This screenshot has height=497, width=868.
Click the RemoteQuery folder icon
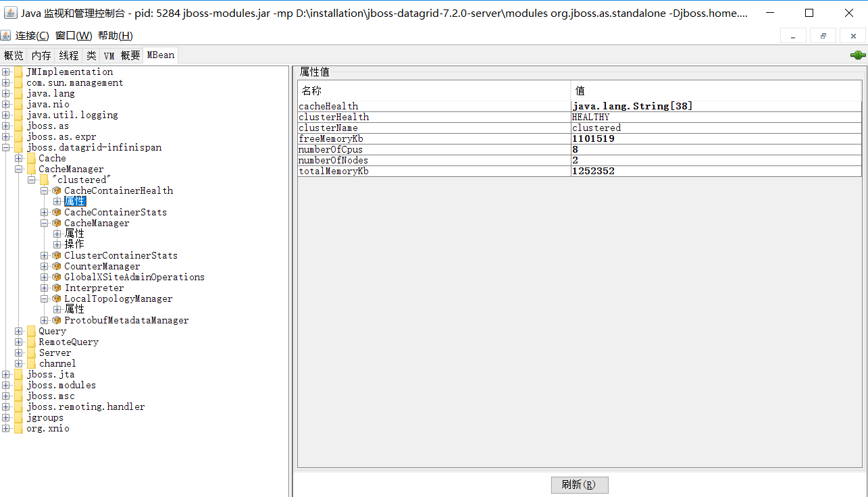coord(31,342)
